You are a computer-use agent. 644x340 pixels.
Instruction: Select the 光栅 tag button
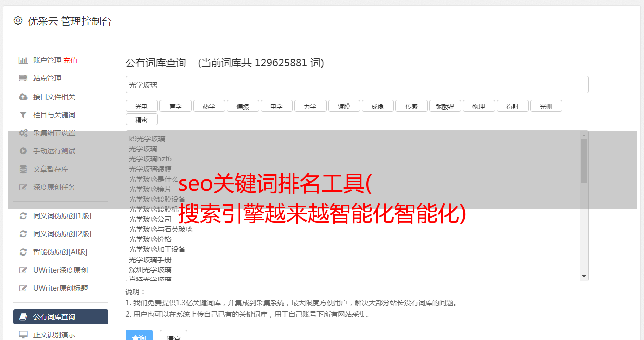(x=546, y=106)
